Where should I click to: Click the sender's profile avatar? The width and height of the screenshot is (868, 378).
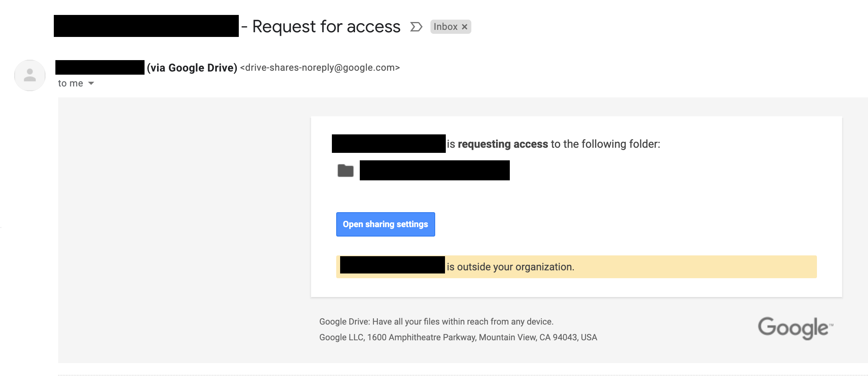[30, 75]
